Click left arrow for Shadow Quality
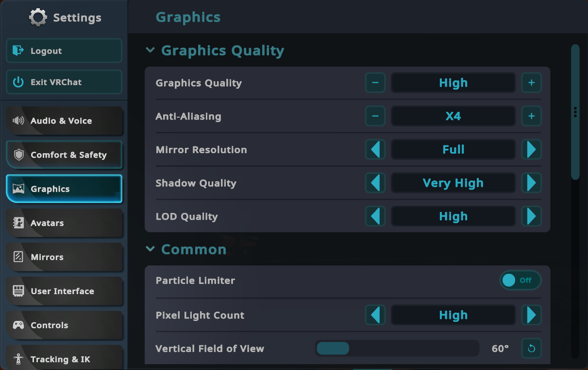Viewport: 588px width, 370px height. pos(375,183)
